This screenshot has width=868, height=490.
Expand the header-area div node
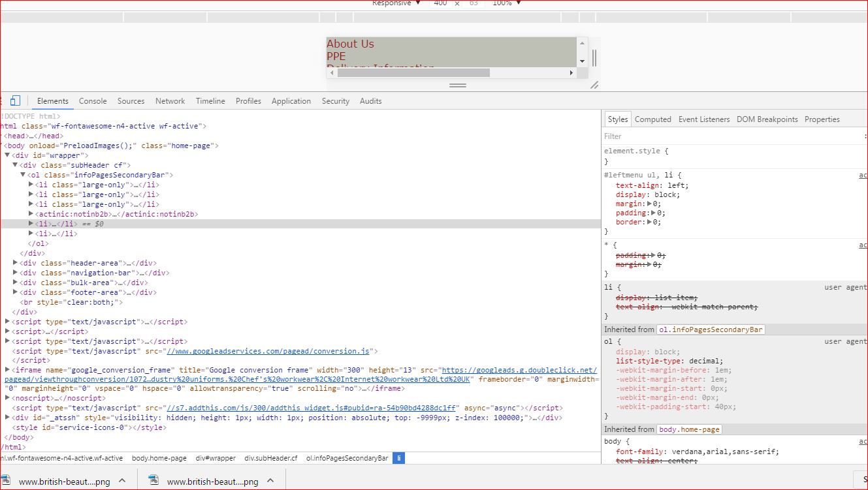click(x=16, y=263)
